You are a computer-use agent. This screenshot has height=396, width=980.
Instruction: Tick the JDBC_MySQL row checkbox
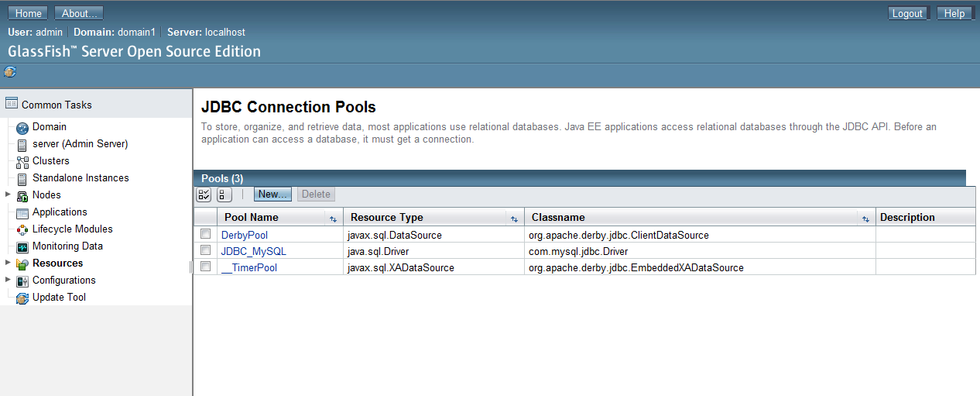pyautogui.click(x=206, y=250)
